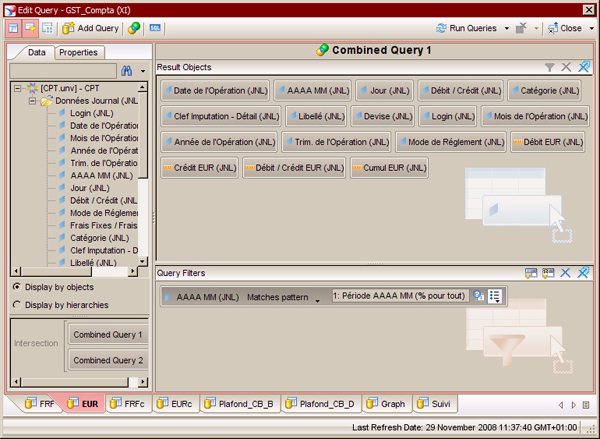Click the prompt properties icon beside Période filter
The width and height of the screenshot is (600, 439).
pyautogui.click(x=478, y=296)
